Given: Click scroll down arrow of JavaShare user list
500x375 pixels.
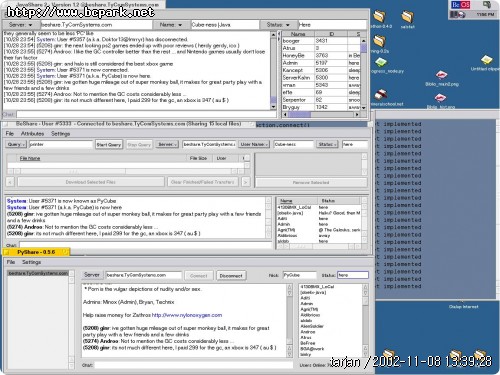Looking at the screenshot, I should [x=363, y=108].
